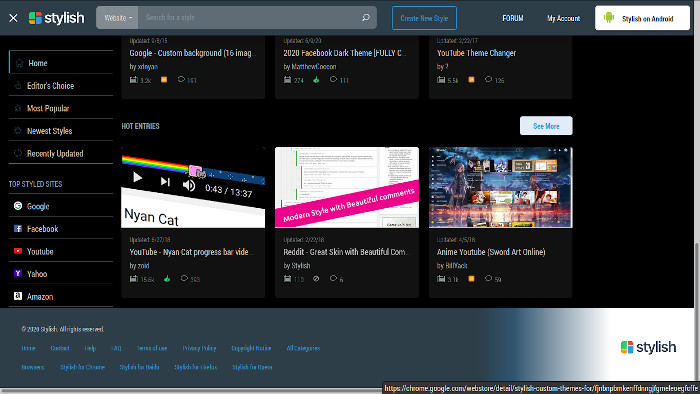Viewport: 700px width, 394px height.
Task: Click the no-rating icon on Reddit card
Action: click(x=316, y=279)
